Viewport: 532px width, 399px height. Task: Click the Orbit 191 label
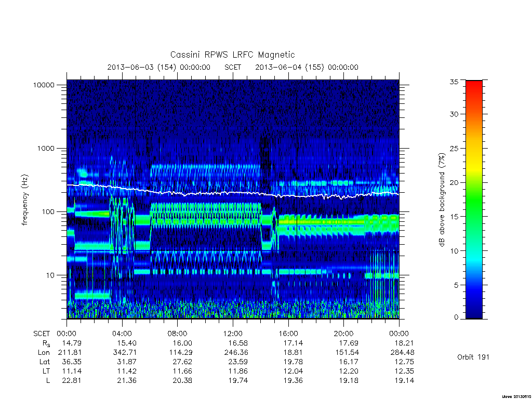(x=473, y=357)
